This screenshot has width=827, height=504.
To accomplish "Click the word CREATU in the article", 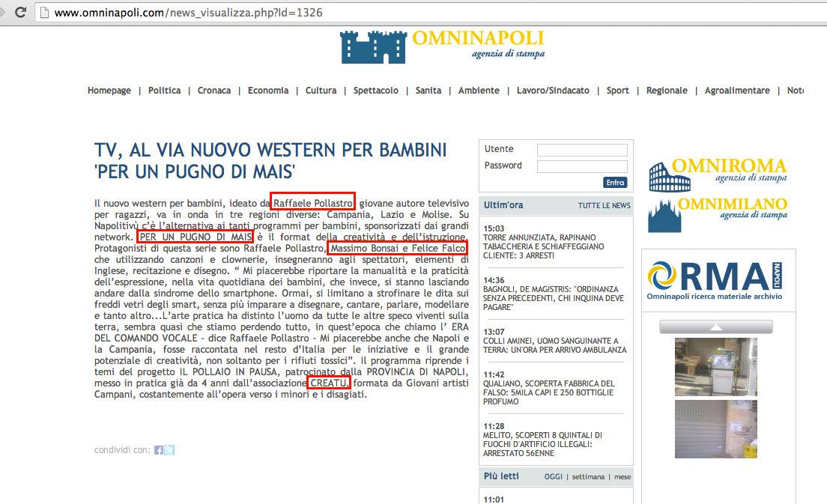I will (329, 383).
